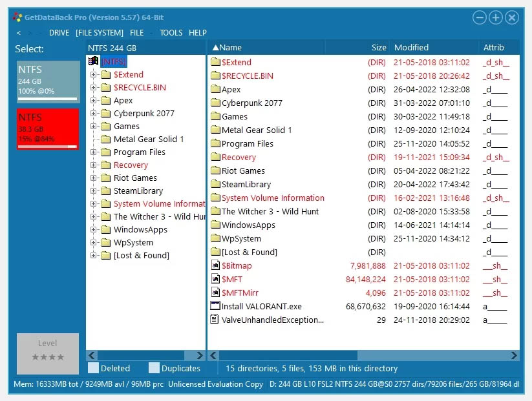Click the file list horizontal scrollbar thumb
This screenshot has height=401, width=532.
[288, 355]
